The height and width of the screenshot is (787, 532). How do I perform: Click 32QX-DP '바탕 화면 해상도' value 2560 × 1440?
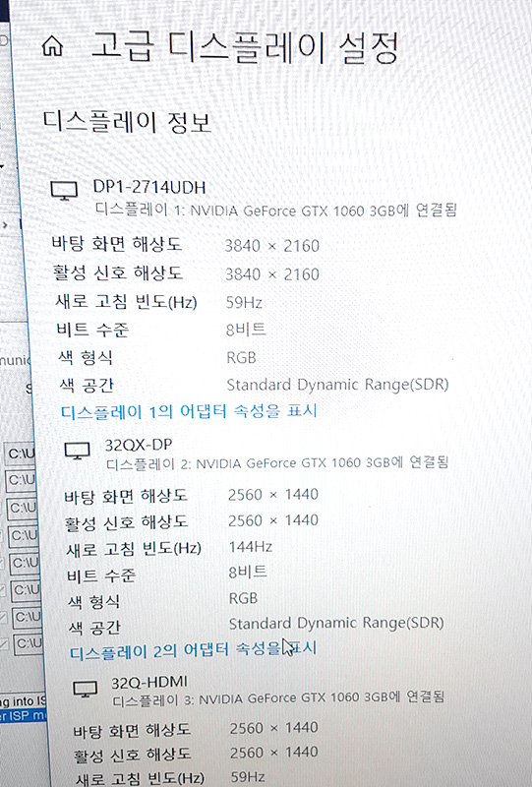point(273,495)
